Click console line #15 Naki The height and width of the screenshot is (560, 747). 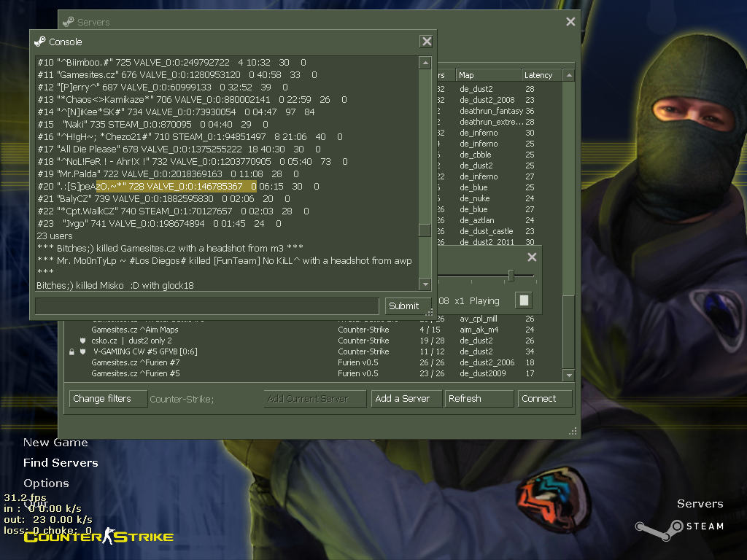point(153,124)
